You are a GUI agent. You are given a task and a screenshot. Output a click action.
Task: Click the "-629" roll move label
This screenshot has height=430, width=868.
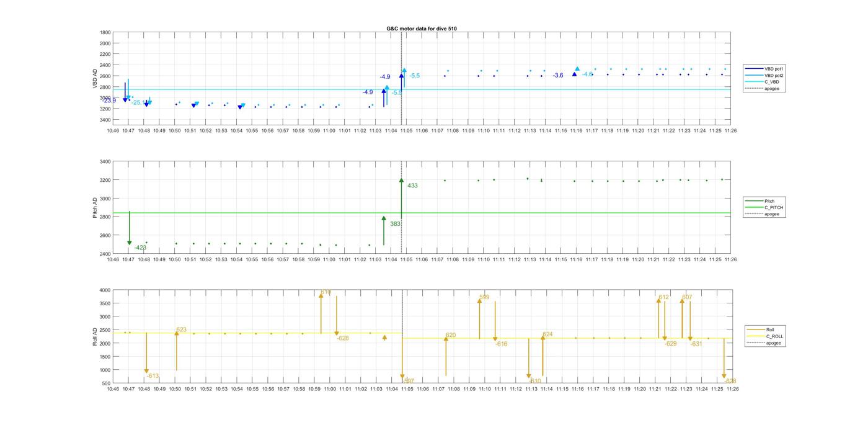(x=670, y=344)
